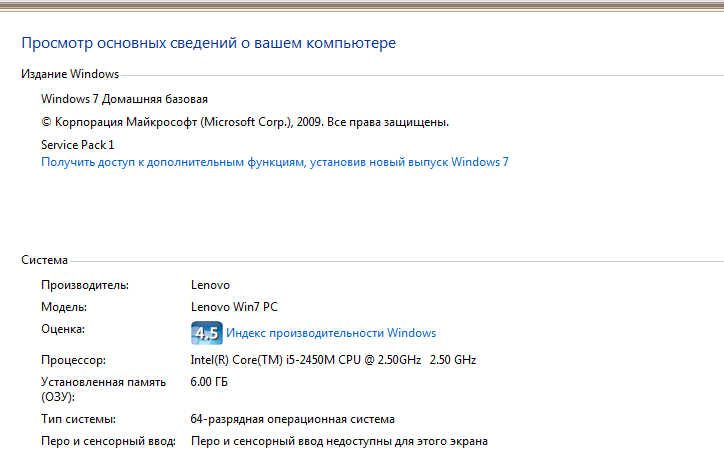Select the Производитель label
This screenshot has width=724, height=463.
85,285
